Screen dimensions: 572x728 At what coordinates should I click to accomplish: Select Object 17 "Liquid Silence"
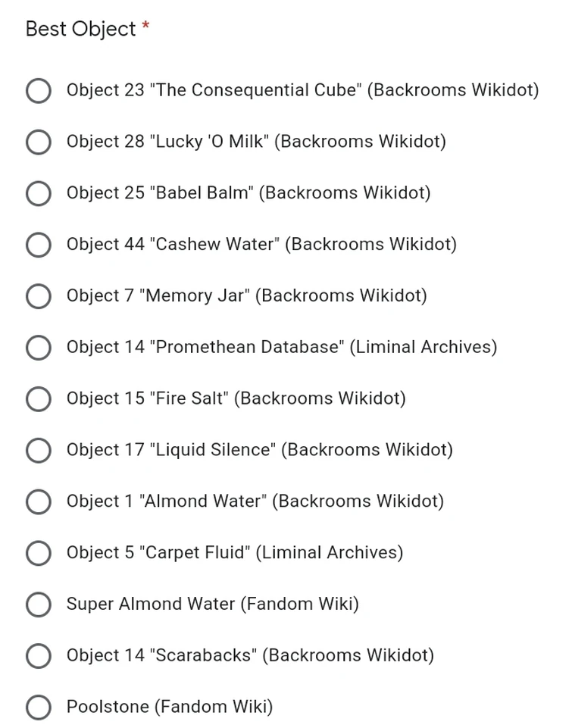click(38, 450)
